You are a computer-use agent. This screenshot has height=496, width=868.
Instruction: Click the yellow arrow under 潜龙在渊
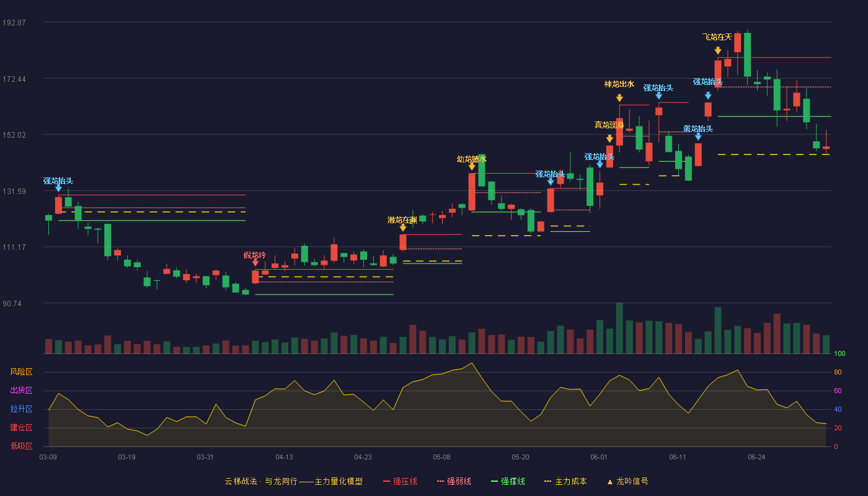click(403, 228)
